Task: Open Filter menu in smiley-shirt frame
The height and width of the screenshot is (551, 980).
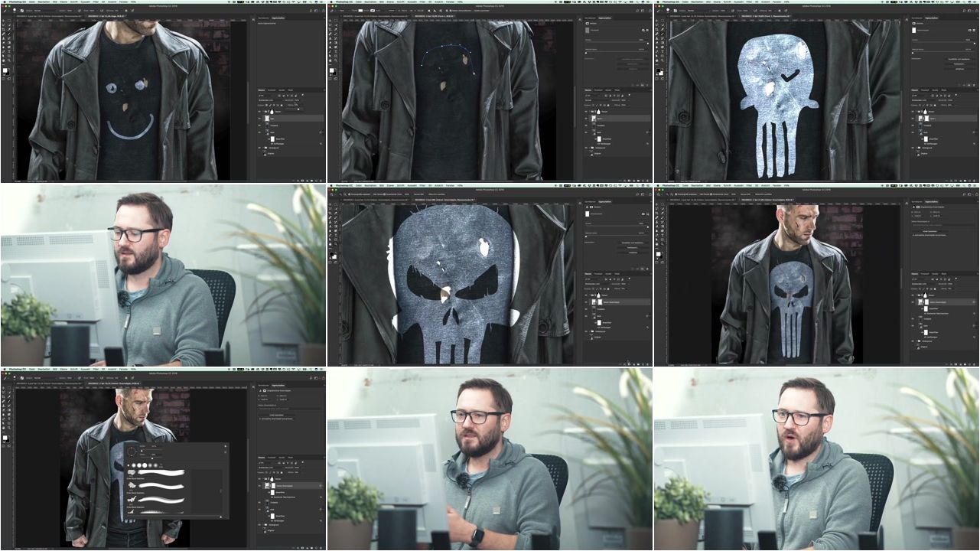Action: pos(96,2)
